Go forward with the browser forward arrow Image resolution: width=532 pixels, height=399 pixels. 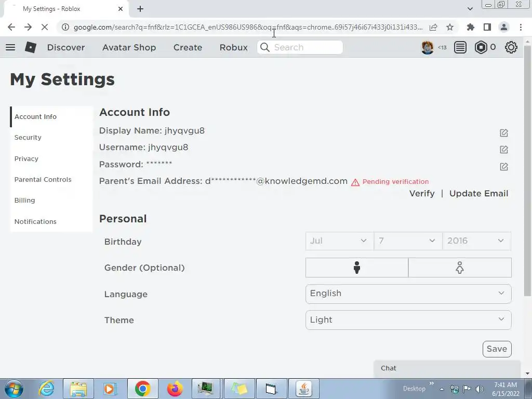(28, 27)
